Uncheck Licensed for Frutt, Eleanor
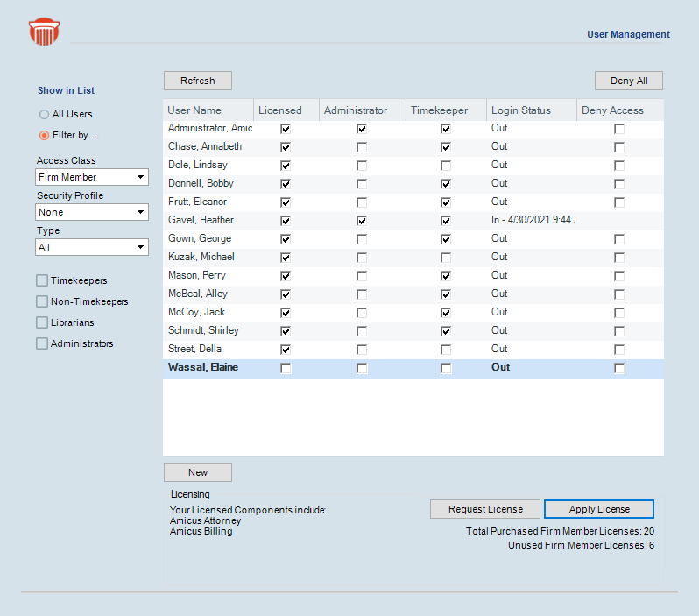 [286, 202]
